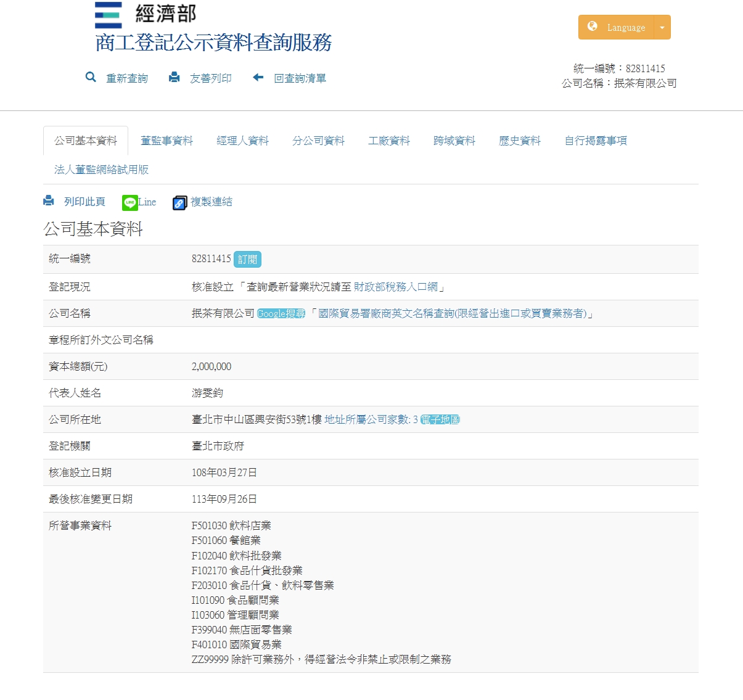Screen dimensions: 743x700
Task: Click the 登記現況 row label
Action: tap(70, 287)
